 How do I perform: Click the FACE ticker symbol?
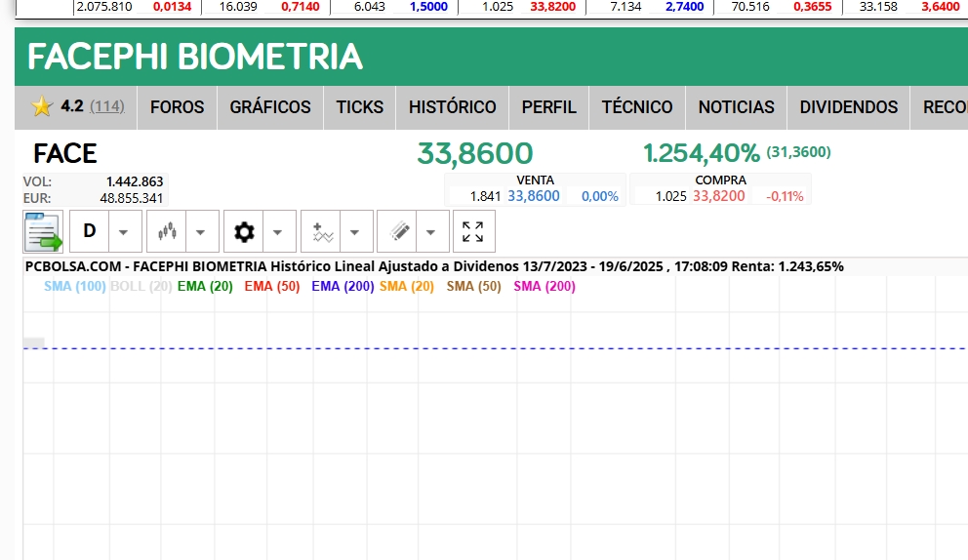click(64, 154)
